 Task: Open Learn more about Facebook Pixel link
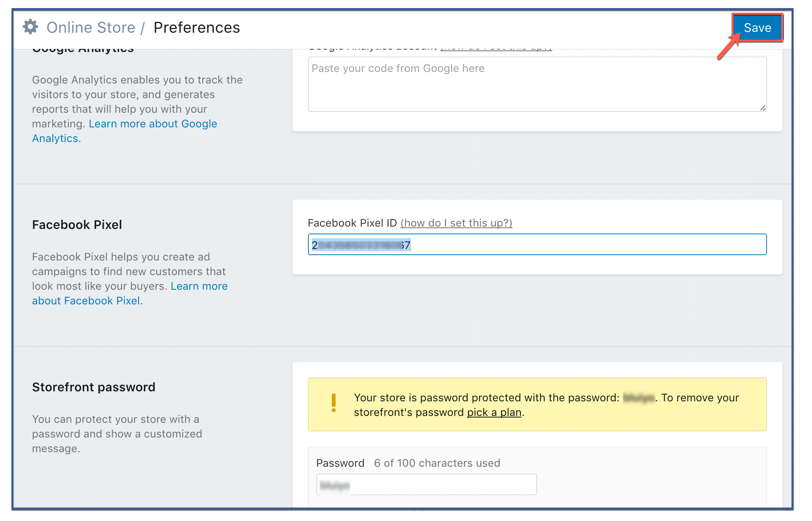tap(130, 293)
